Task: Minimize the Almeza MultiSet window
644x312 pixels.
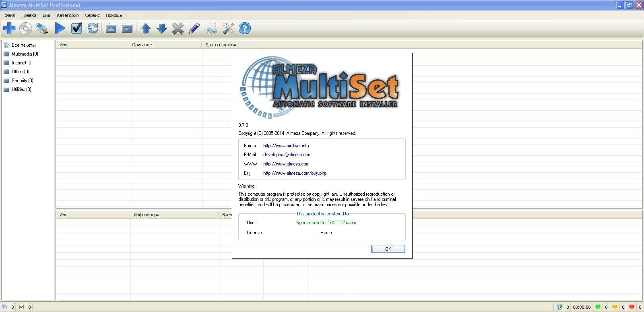Action: click(x=620, y=5)
